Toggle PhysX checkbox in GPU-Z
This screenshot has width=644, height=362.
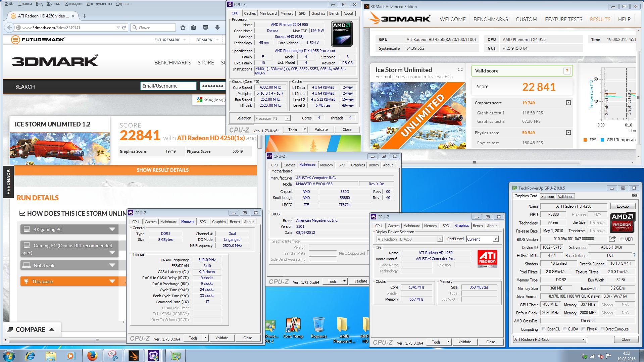pos(584,329)
